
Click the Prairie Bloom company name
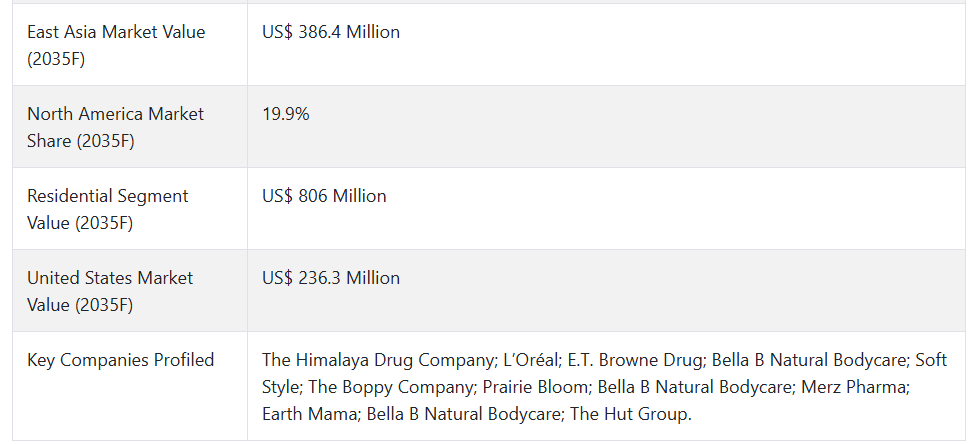[x=534, y=387]
